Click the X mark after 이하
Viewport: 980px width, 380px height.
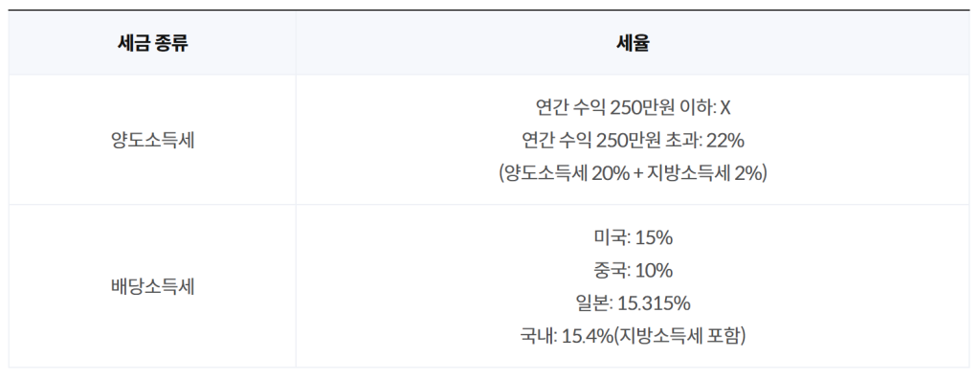click(x=725, y=108)
